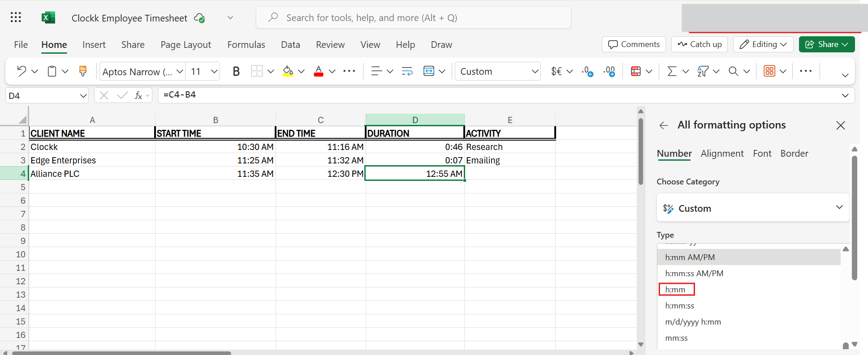Cancel formula entry X icon
This screenshot has width=868, height=355.
tap(104, 95)
